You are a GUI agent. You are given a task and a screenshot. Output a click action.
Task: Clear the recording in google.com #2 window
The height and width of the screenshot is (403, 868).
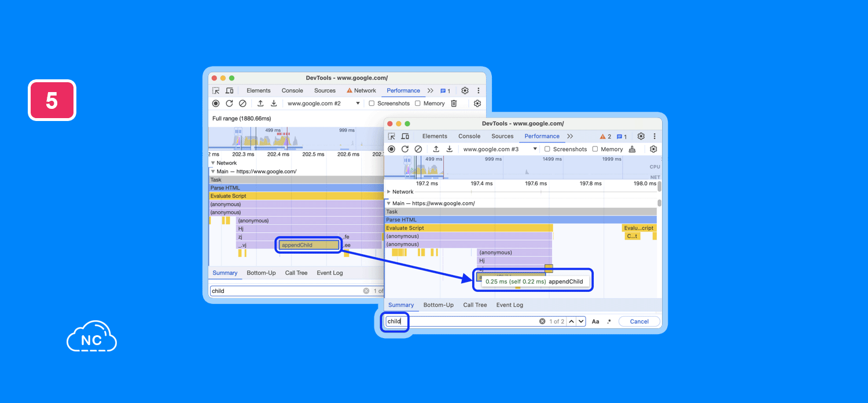pyautogui.click(x=242, y=104)
